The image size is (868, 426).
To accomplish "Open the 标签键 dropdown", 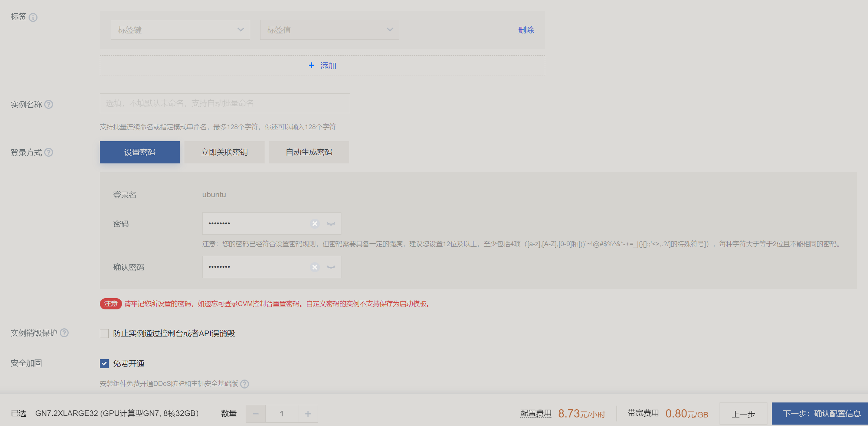I will tap(180, 30).
